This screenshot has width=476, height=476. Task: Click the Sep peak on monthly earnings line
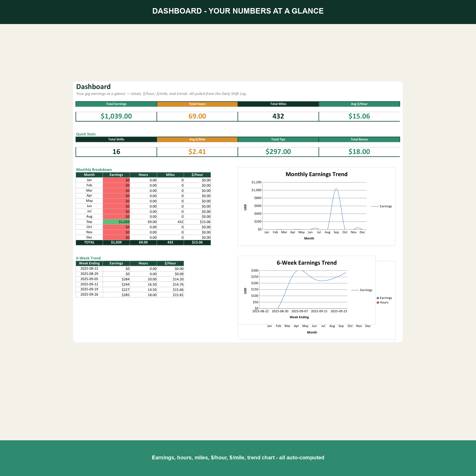(336, 189)
